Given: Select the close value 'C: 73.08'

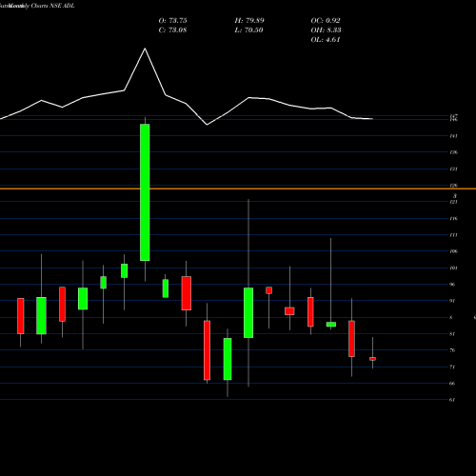Looking at the screenshot, I should pyautogui.click(x=172, y=30).
